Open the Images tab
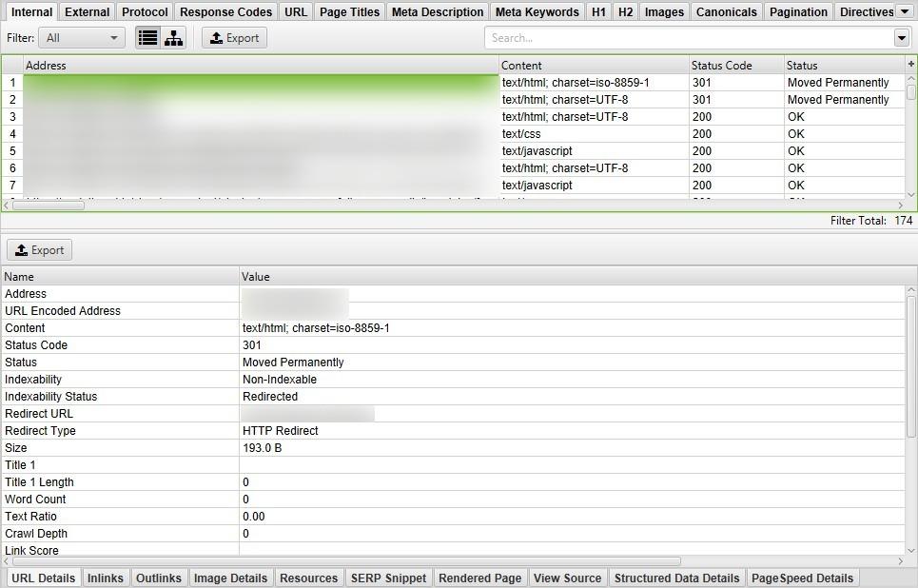Screen dimensions: 918x588 pyautogui.click(x=664, y=11)
